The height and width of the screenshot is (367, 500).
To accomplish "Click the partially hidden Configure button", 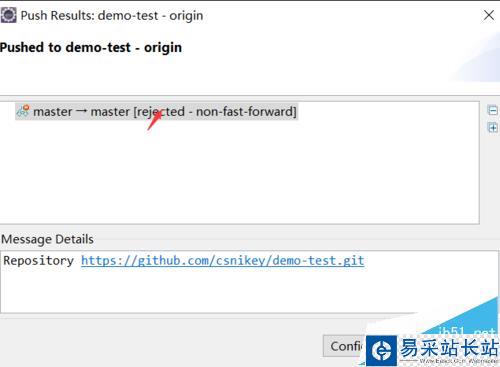I will pos(345,346).
